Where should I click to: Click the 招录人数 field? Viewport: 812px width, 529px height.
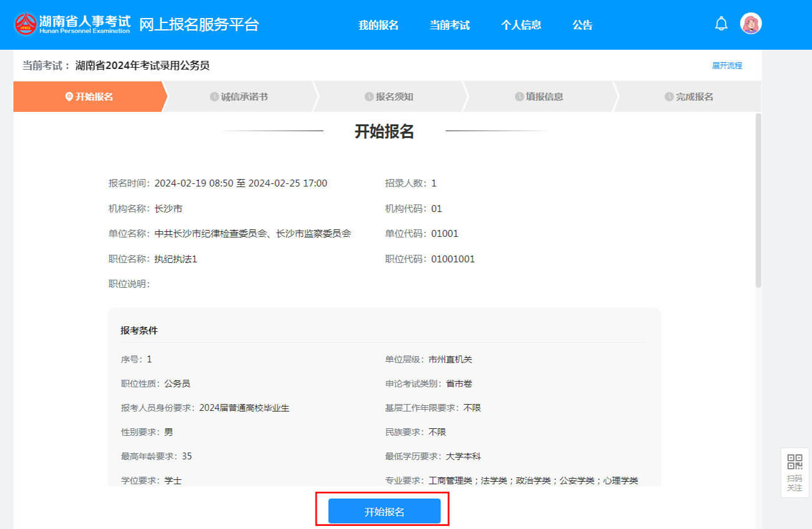point(411,183)
